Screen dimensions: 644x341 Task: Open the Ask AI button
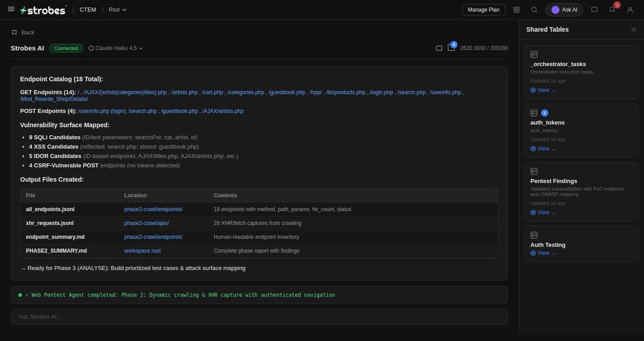pos(564,10)
